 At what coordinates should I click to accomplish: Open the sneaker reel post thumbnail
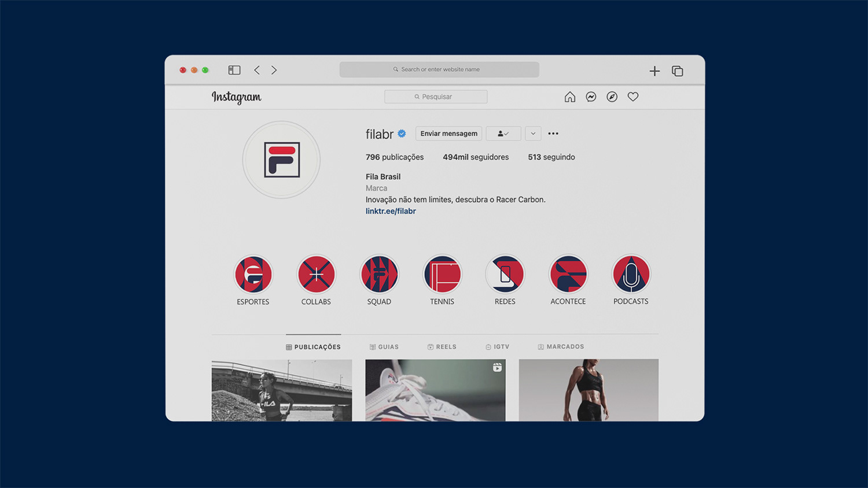pos(435,390)
